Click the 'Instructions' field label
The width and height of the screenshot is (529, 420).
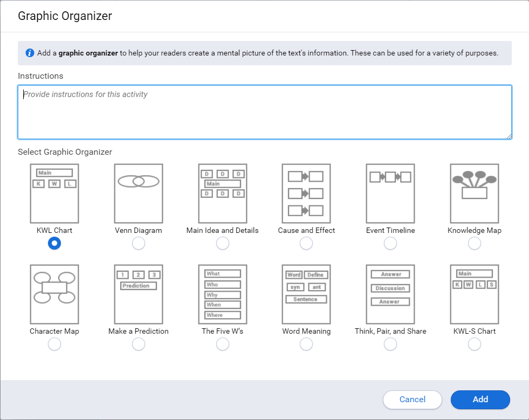click(x=40, y=76)
